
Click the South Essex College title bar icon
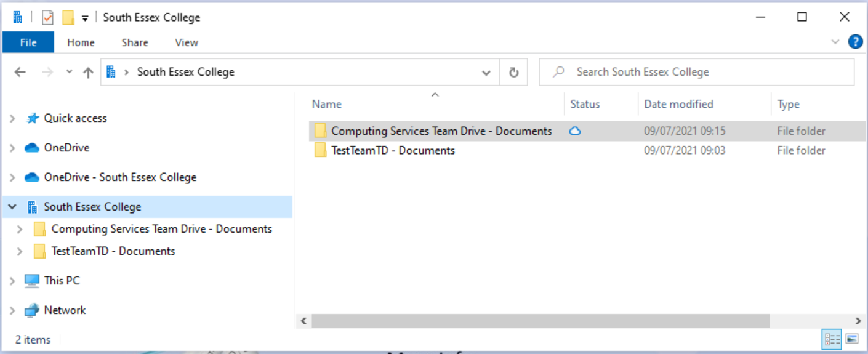pos(17,17)
